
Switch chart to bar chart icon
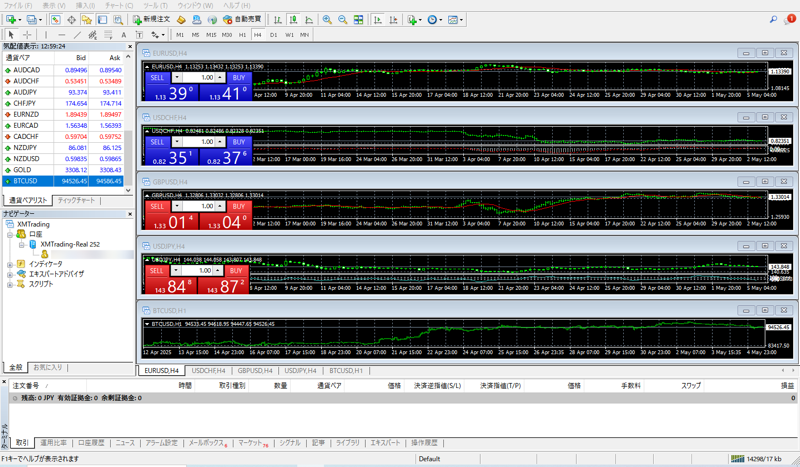[278, 19]
